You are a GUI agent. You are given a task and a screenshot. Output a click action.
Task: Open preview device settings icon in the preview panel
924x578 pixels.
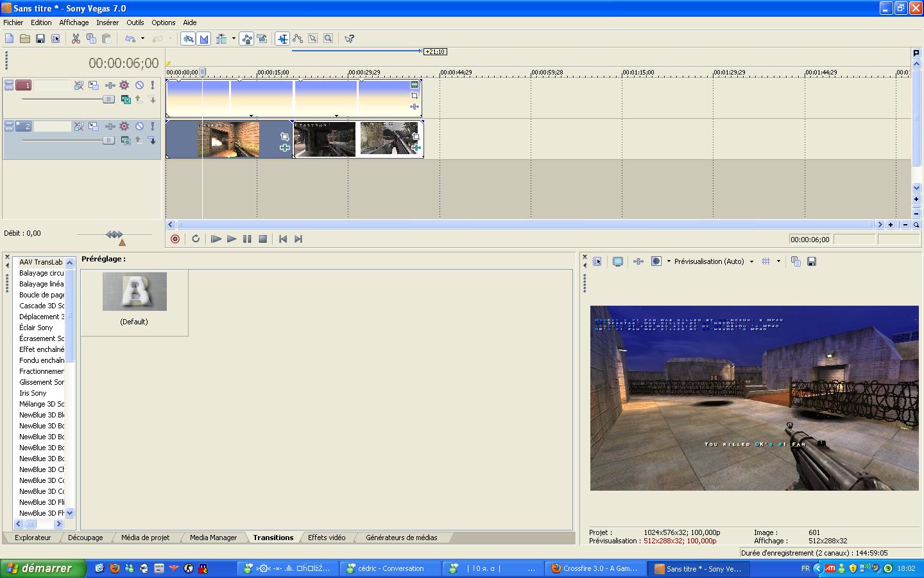(x=597, y=261)
